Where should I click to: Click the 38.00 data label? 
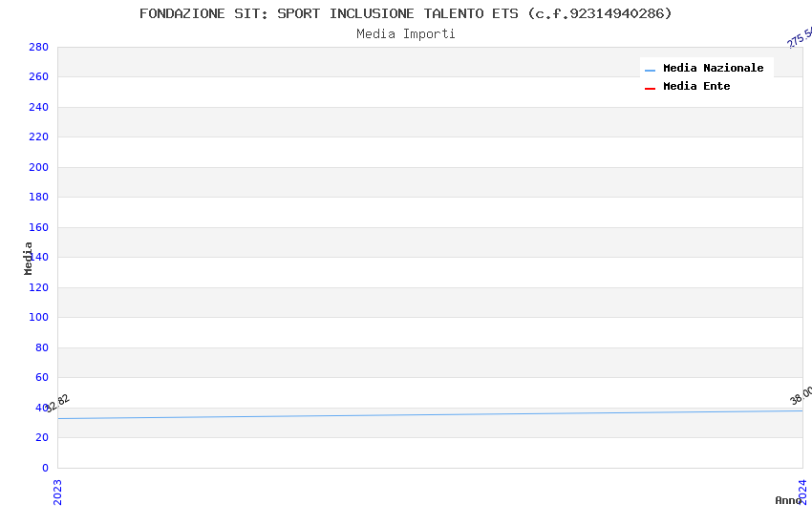[801, 396]
